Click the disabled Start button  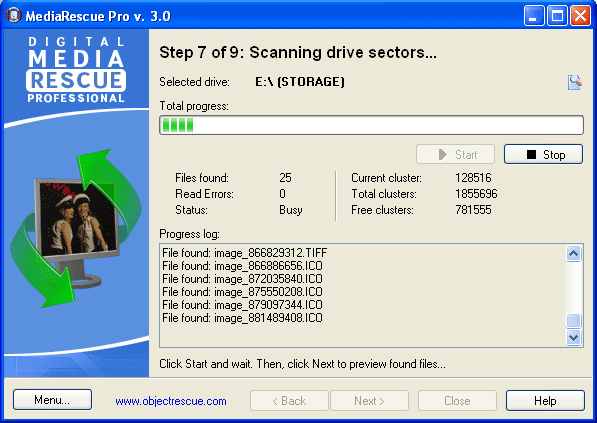(455, 154)
